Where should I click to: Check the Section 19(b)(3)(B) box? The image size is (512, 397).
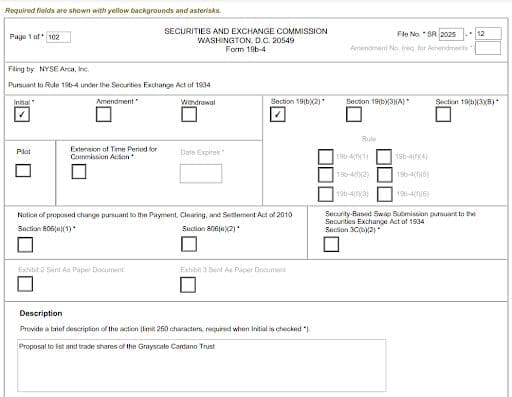click(x=443, y=114)
